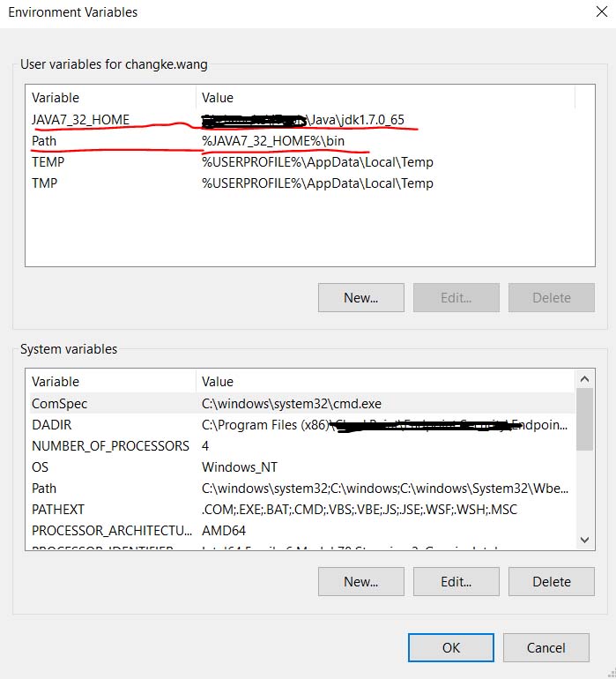Select the NUMBER_OF_PROCESSORS system variable
Screen dimensions: 616x679
[x=110, y=446]
